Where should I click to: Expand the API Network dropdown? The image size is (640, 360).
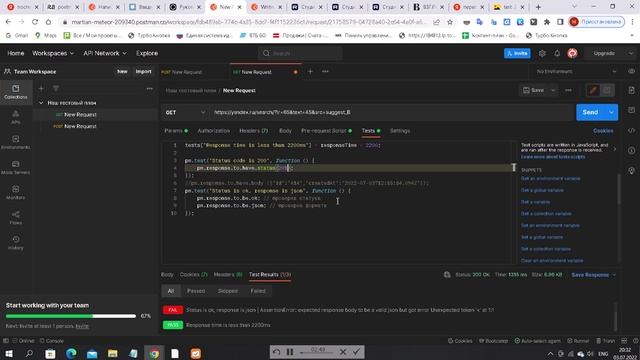[x=105, y=53]
